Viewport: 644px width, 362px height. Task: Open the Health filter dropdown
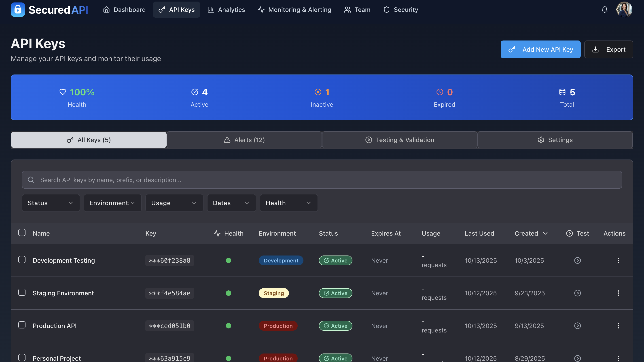point(289,203)
